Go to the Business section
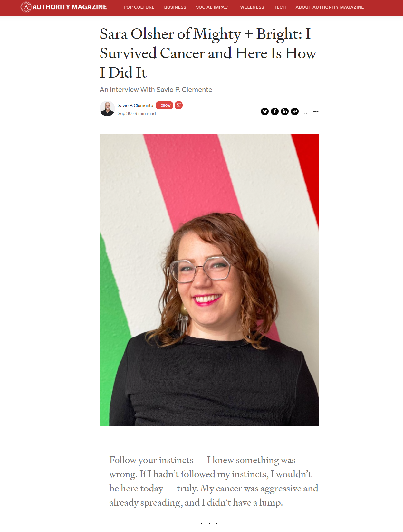Viewport: 403px width, 532px height. 175,7
